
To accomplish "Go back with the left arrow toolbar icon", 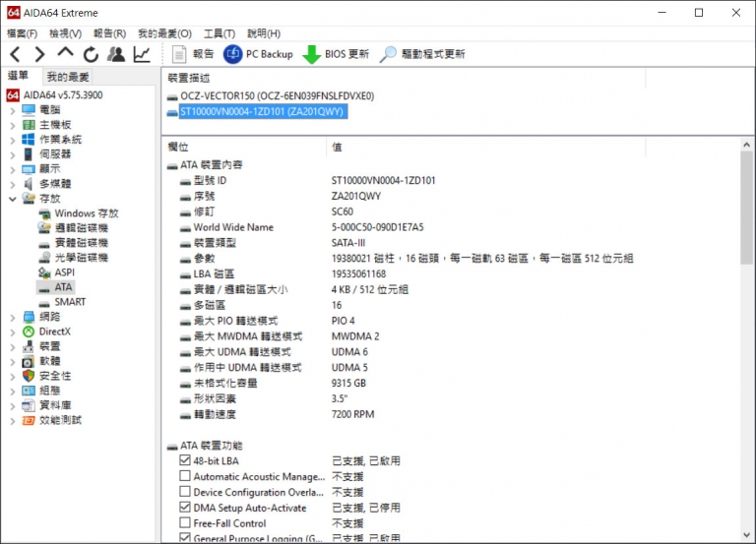I will click(x=16, y=54).
